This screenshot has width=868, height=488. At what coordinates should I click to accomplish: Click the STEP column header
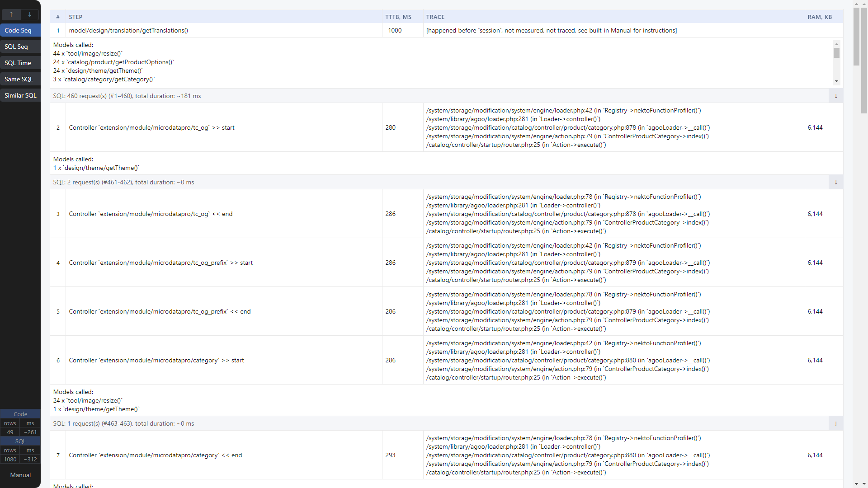[x=75, y=17]
